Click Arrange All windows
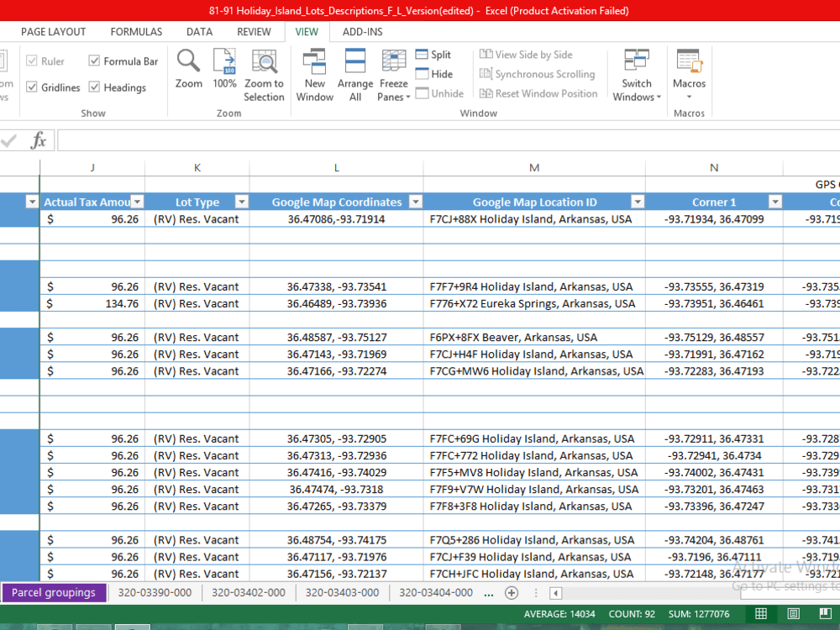Image resolution: width=840 pixels, height=630 pixels. (355, 75)
